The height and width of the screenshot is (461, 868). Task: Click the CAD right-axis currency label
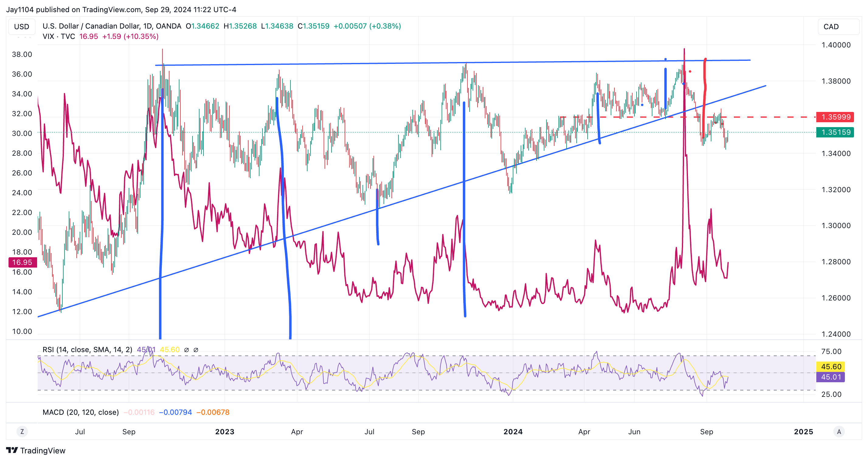pos(838,27)
